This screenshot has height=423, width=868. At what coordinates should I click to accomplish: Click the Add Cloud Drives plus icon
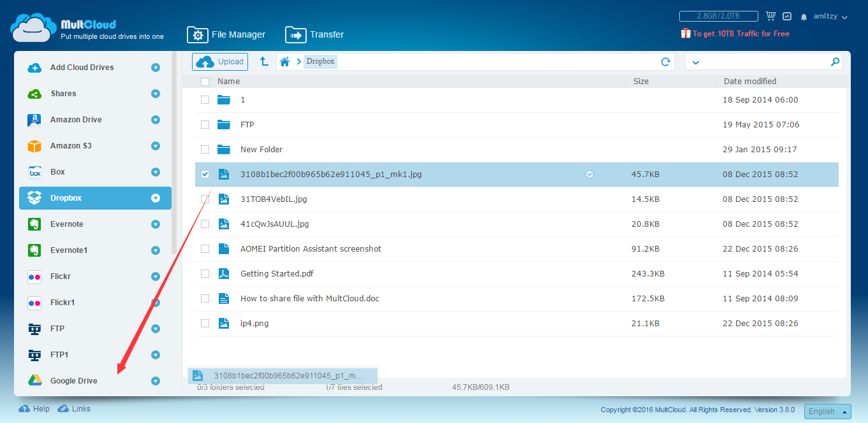pos(34,68)
